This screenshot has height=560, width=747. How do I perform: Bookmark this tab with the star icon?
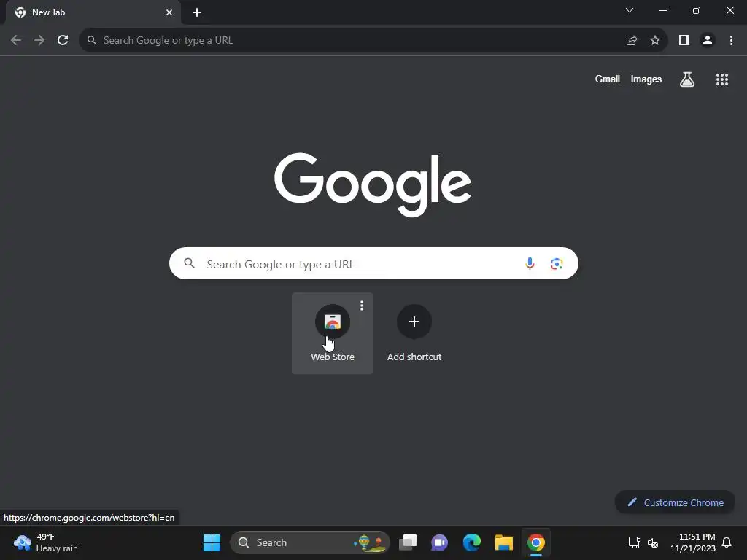(x=655, y=41)
